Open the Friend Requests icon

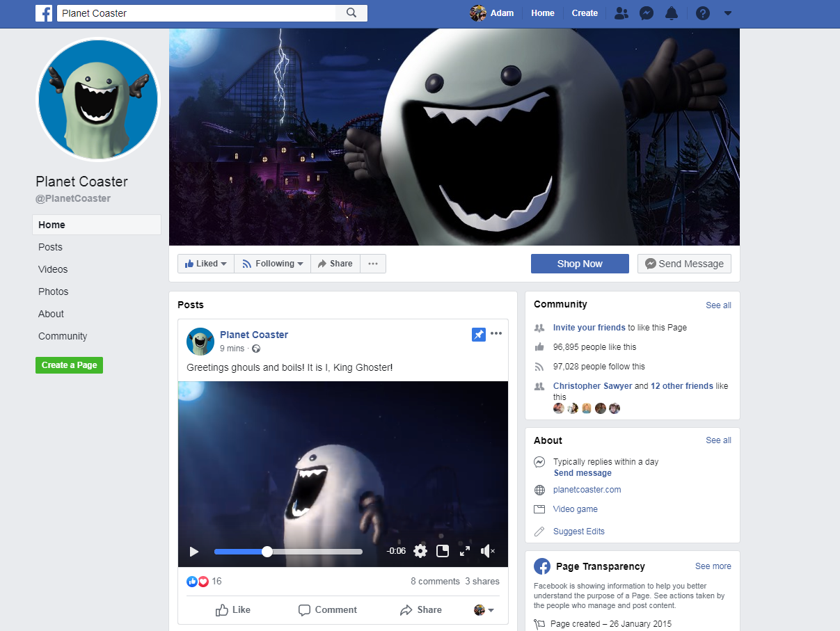tap(622, 13)
